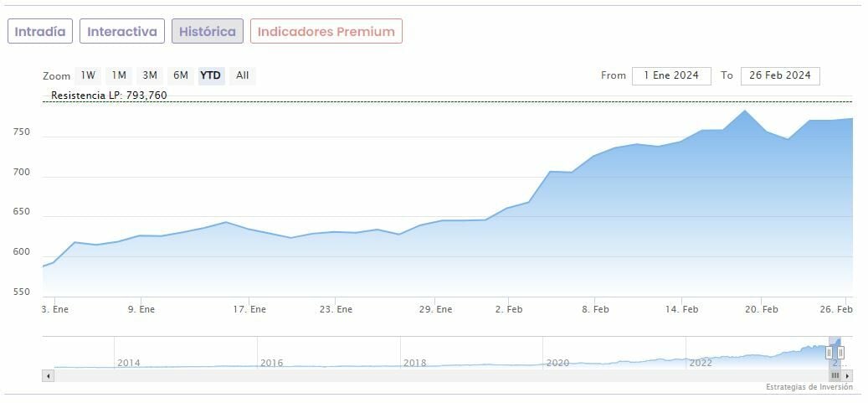Image resolution: width=868 pixels, height=403 pixels.
Task: Set zoom range to 1W
Action: click(x=88, y=75)
